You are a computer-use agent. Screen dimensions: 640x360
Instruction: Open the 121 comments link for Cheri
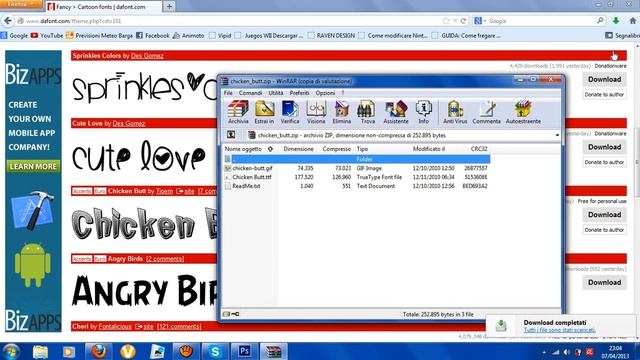(179, 327)
